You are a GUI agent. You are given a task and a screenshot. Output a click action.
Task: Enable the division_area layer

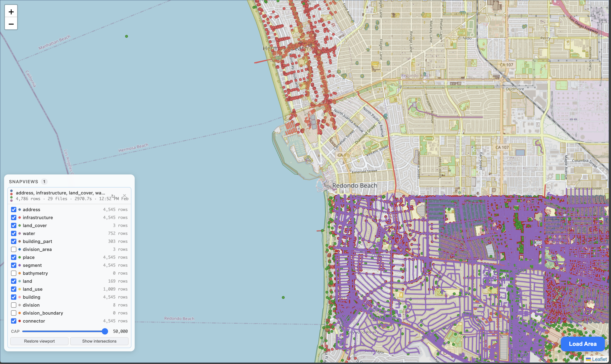14,249
